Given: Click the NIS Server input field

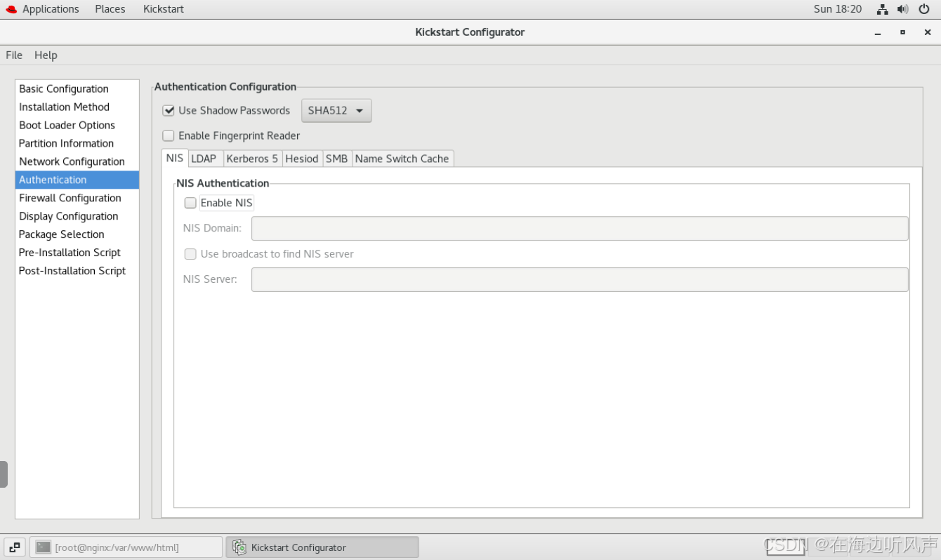Looking at the screenshot, I should pyautogui.click(x=580, y=279).
